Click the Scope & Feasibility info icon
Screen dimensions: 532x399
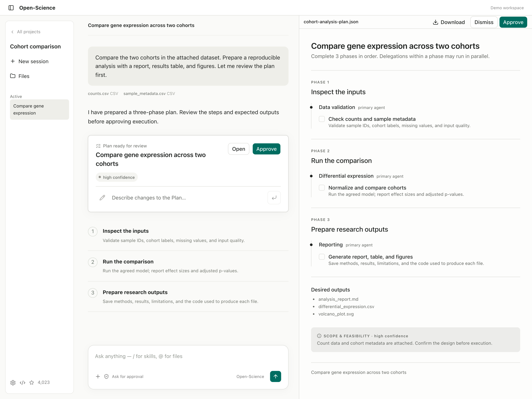319,336
